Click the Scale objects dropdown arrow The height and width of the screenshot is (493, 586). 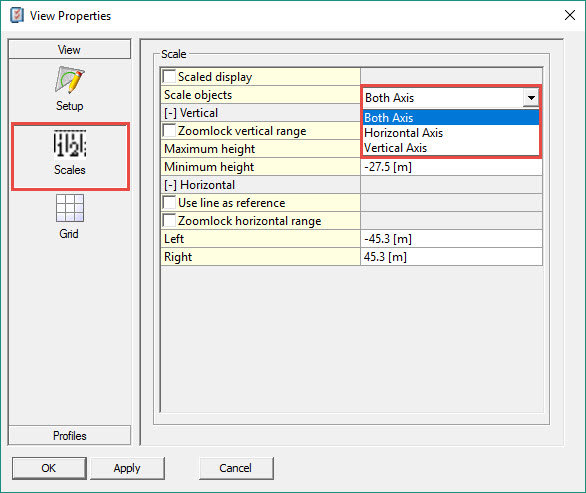pyautogui.click(x=531, y=98)
